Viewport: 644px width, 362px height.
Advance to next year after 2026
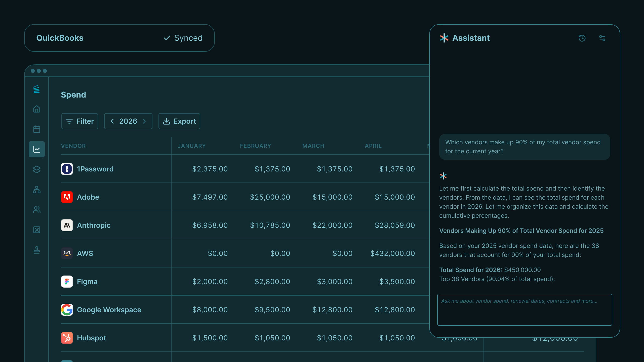point(144,121)
